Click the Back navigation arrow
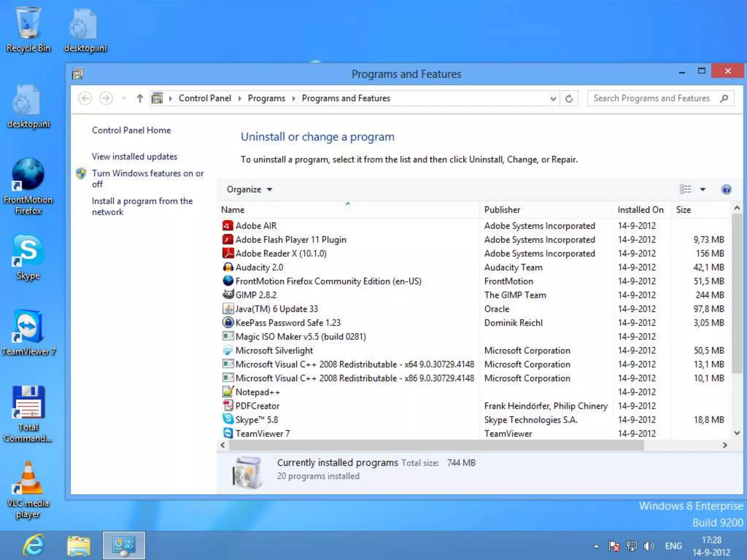Screen dimensions: 747x560 85,98
